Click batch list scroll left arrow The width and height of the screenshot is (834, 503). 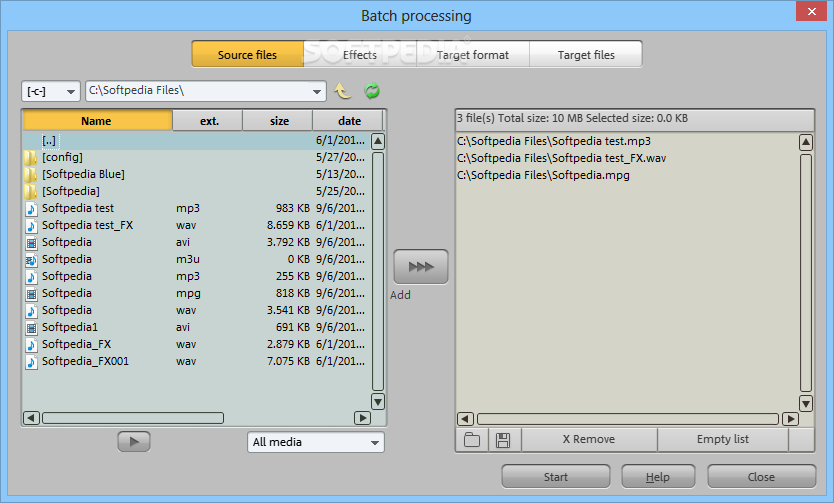pyautogui.click(x=465, y=419)
